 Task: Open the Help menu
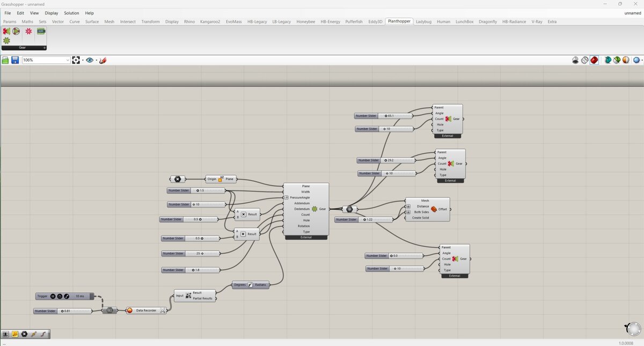tap(89, 13)
